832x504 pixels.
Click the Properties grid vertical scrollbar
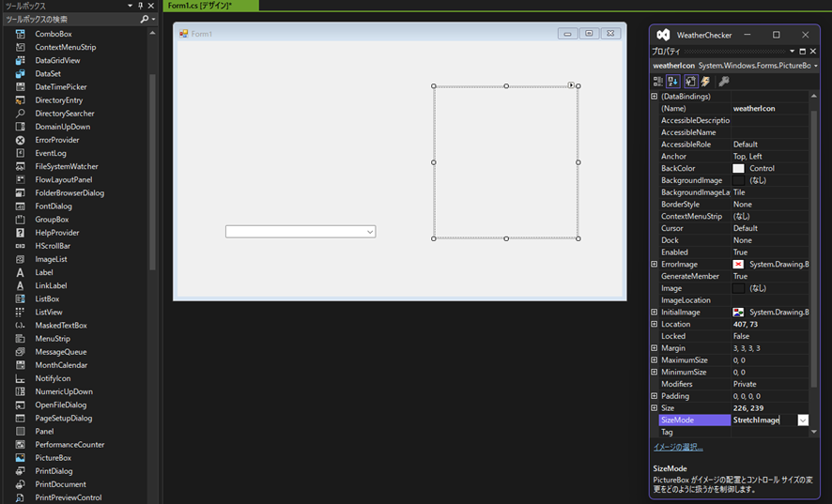point(814,250)
